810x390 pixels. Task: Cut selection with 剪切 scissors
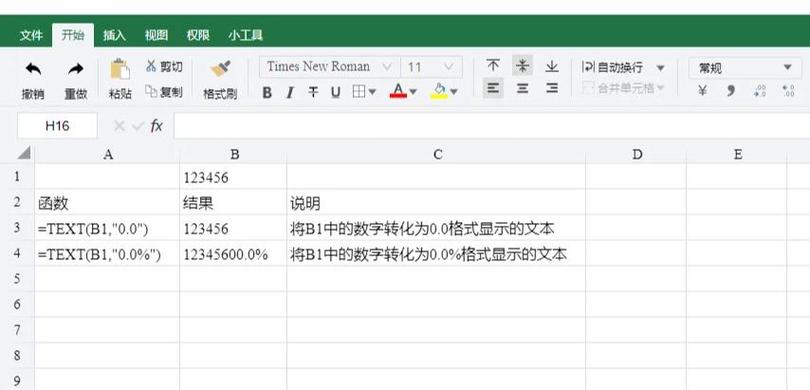pos(164,66)
